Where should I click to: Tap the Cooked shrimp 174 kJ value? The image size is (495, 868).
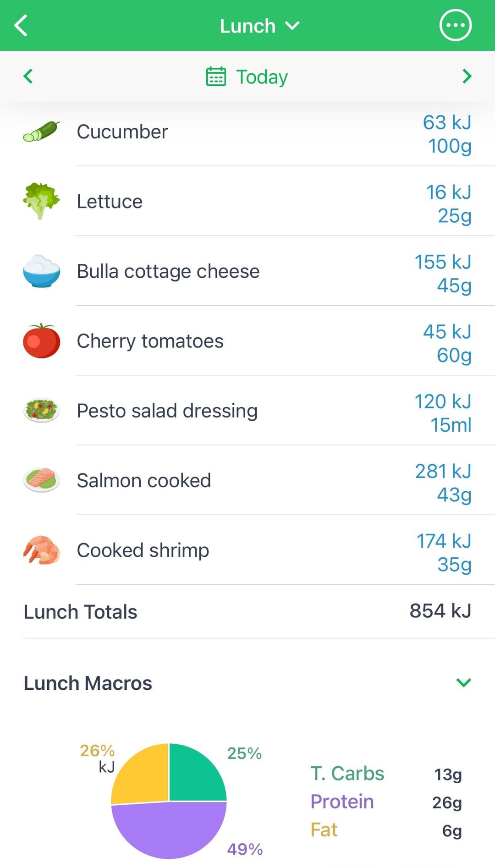coord(443,541)
